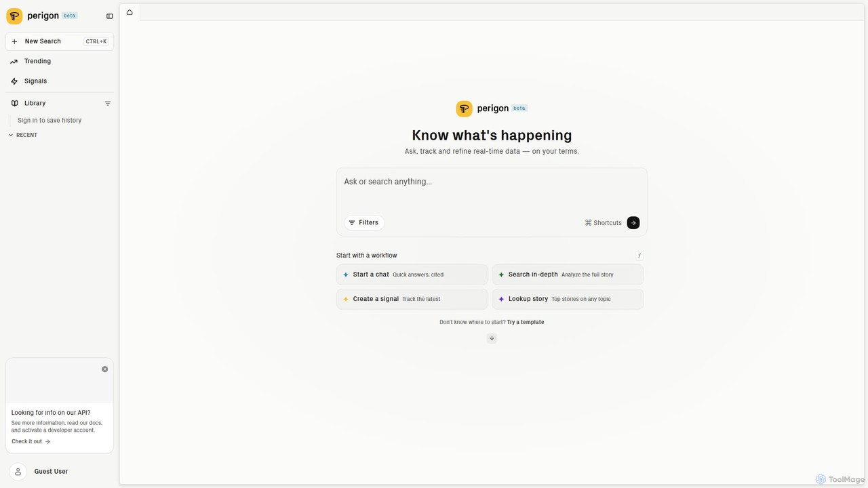The height and width of the screenshot is (488, 868).
Task: Start a New Search
Action: pyautogui.click(x=60, y=41)
